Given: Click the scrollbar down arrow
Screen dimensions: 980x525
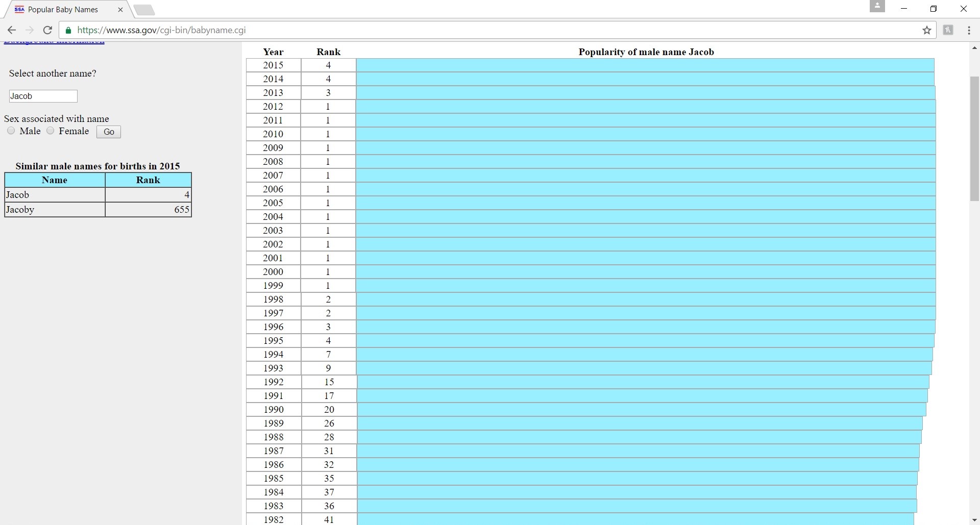Looking at the screenshot, I should [x=974, y=520].
